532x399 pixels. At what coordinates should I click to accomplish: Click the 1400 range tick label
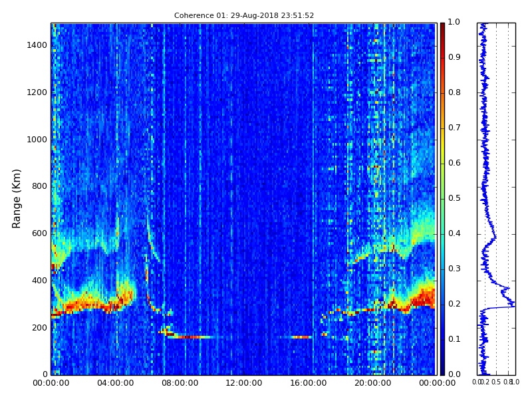37,45
